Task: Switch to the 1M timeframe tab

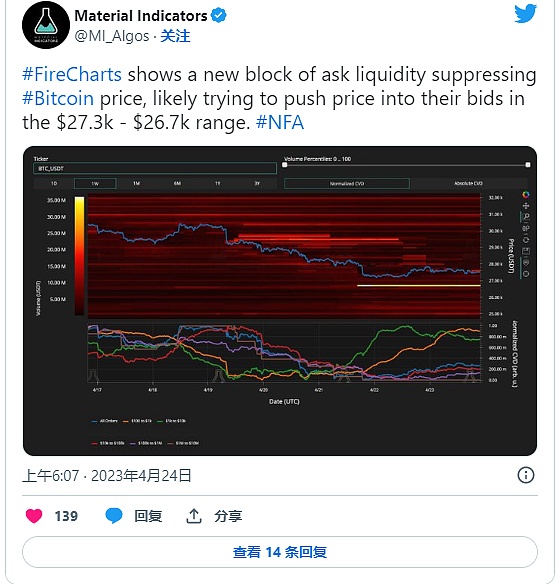Action: pyautogui.click(x=136, y=183)
